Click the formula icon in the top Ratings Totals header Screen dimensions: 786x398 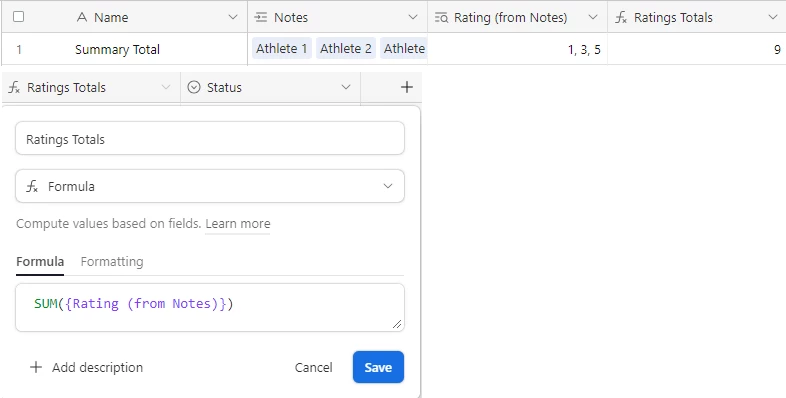pyautogui.click(x=621, y=18)
